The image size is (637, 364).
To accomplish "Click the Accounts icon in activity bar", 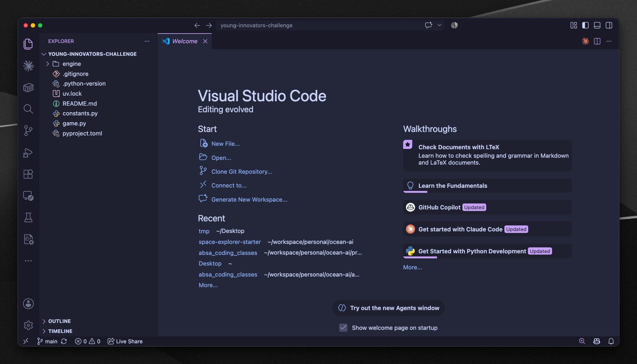I will pyautogui.click(x=28, y=303).
